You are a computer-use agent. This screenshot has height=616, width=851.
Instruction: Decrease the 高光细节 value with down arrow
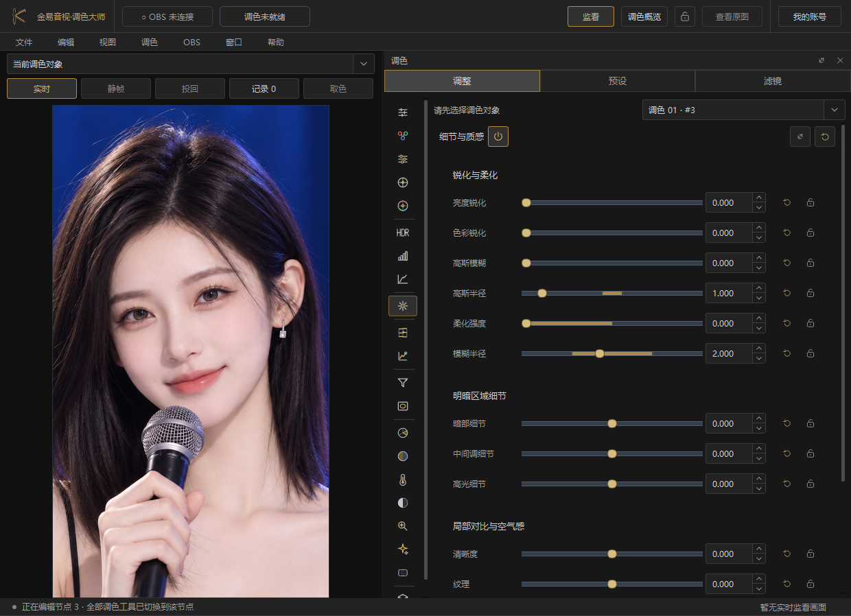click(759, 489)
